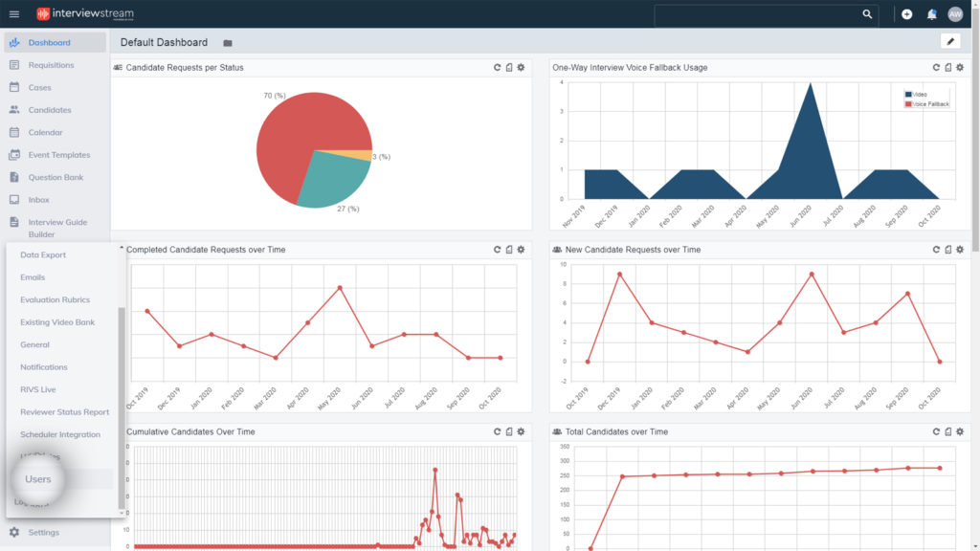
Task: Click the search magnifier in the top bar
Action: pyautogui.click(x=867, y=14)
